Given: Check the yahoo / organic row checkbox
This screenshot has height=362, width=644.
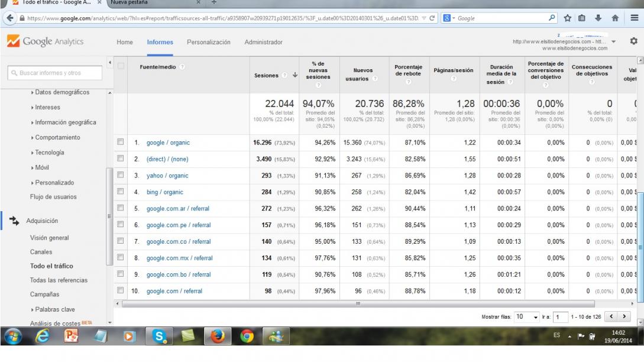Looking at the screenshot, I should tap(120, 174).
